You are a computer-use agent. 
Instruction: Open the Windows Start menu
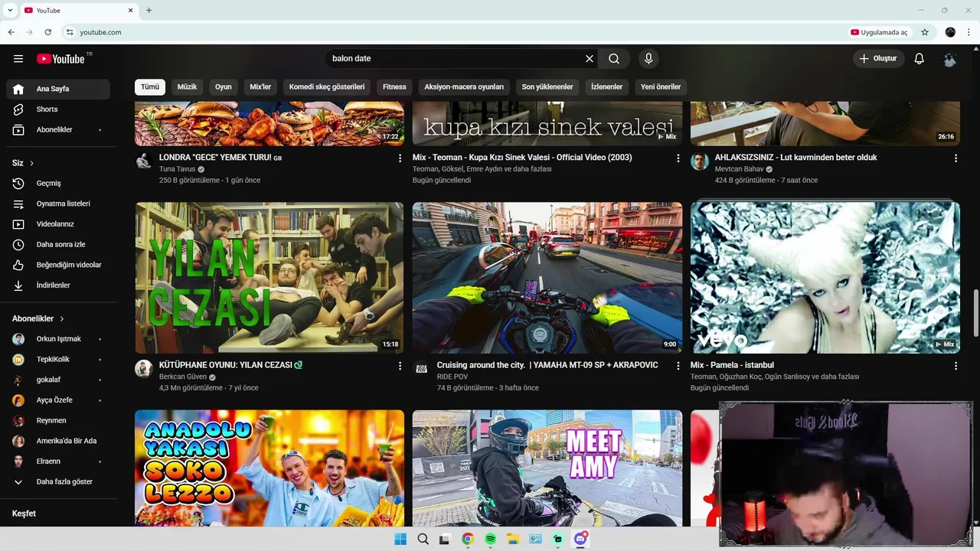[x=400, y=539]
